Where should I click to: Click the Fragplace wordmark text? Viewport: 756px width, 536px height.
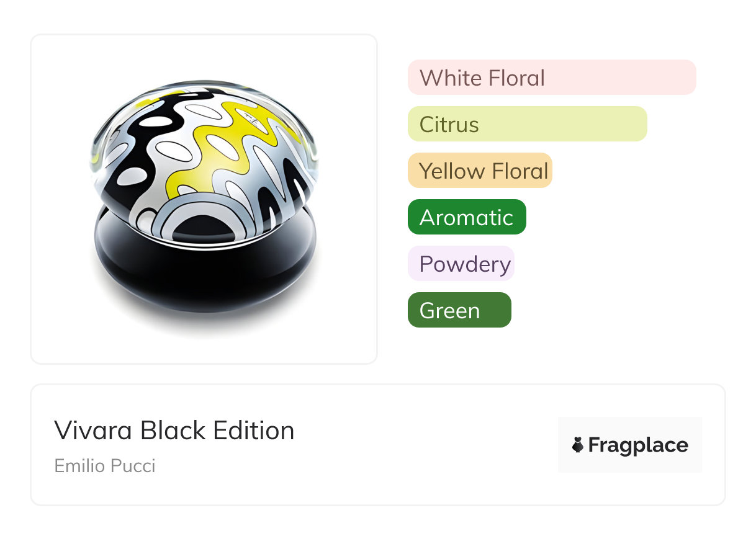tap(638, 445)
